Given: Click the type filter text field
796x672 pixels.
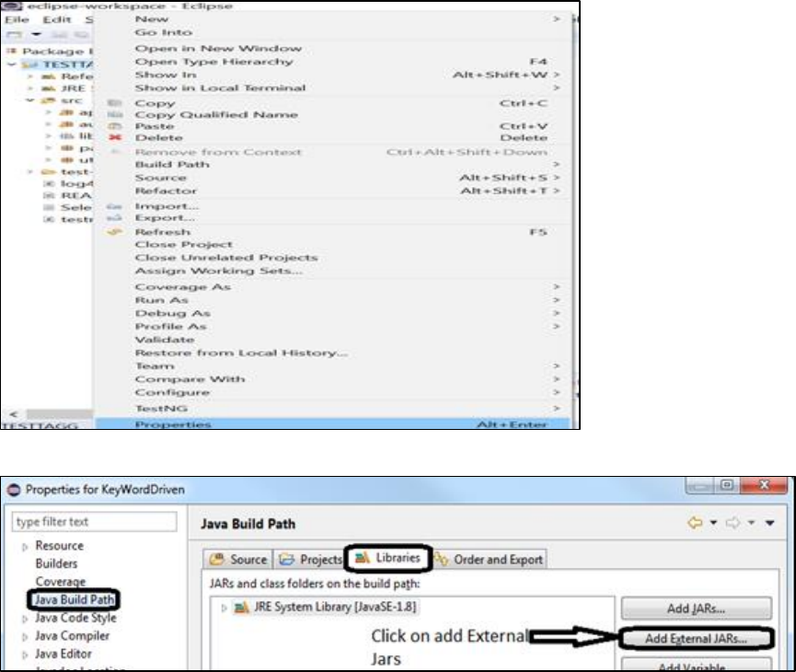Looking at the screenshot, I should pyautogui.click(x=95, y=522).
